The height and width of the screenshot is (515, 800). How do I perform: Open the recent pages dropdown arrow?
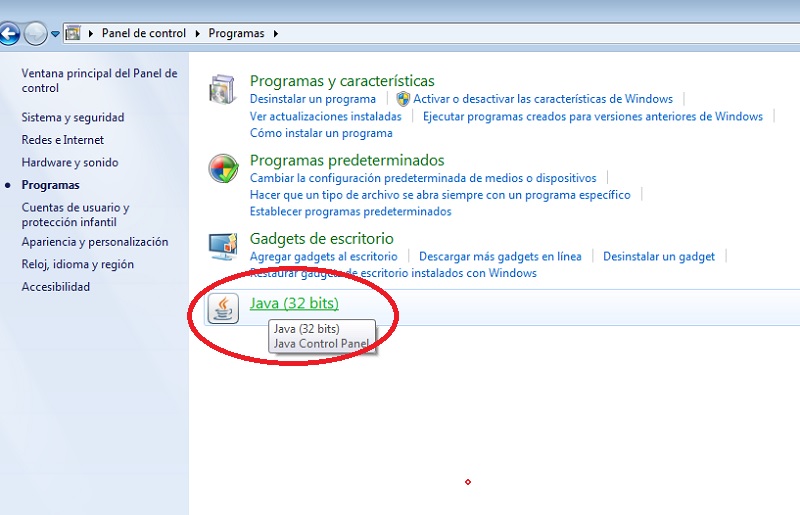[55, 34]
